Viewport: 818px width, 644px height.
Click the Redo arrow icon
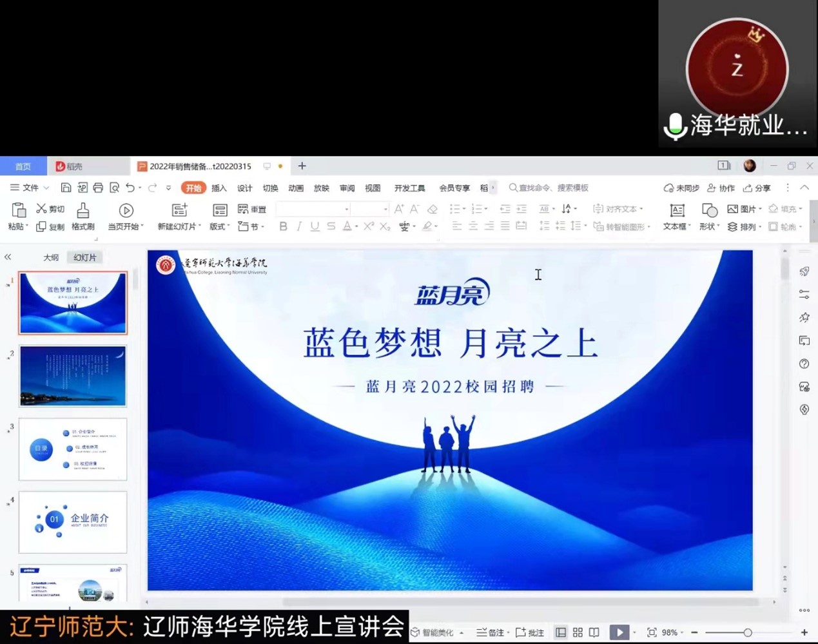[x=153, y=188]
